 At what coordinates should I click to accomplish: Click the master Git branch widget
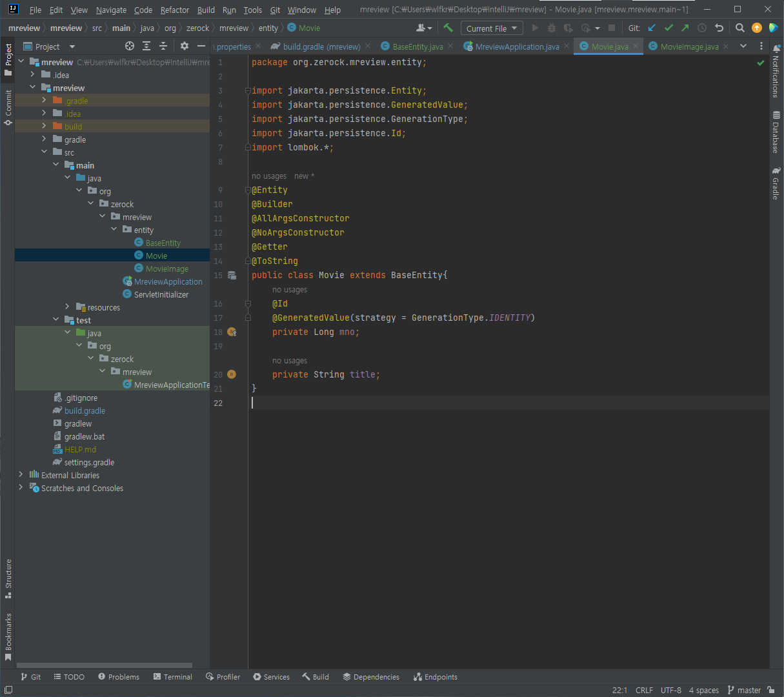coord(744,690)
